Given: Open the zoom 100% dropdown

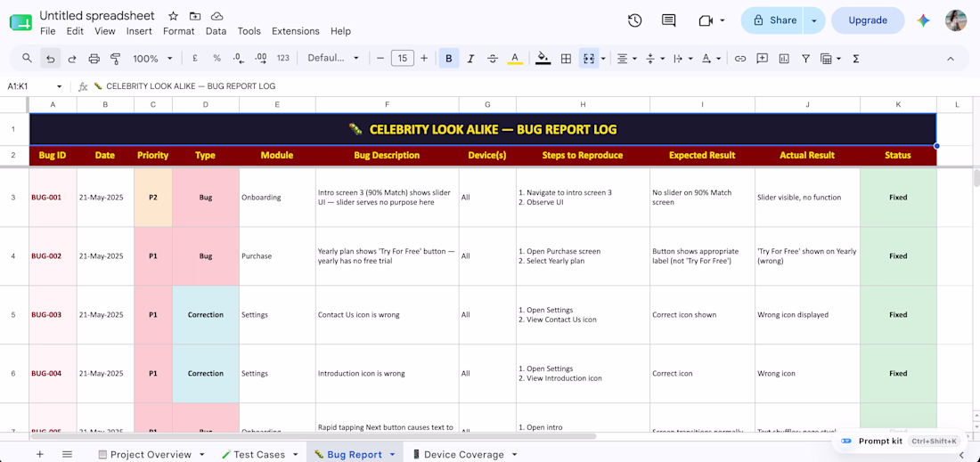Looking at the screenshot, I should [152, 58].
